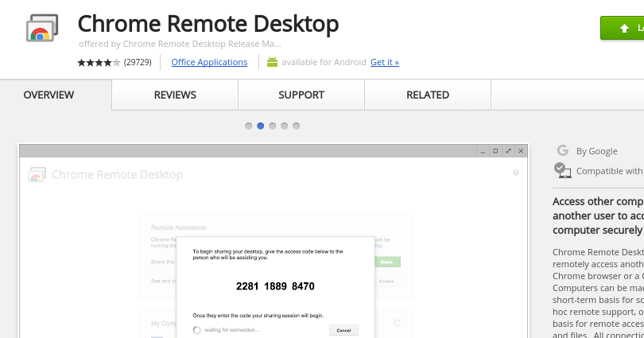644x338 pixels.
Task: Click the 'By Google' text
Action: [597, 151]
